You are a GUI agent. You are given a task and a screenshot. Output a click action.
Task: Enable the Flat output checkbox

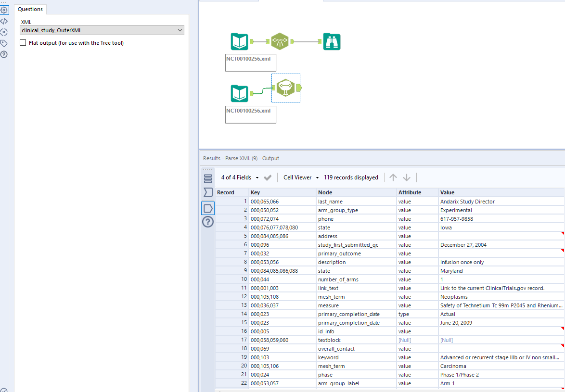pos(23,43)
